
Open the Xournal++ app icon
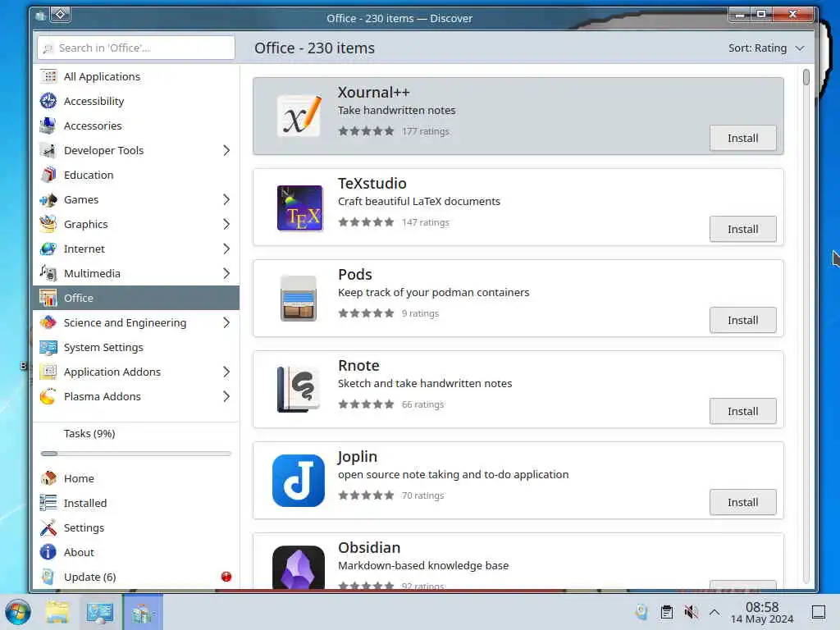pyautogui.click(x=299, y=116)
